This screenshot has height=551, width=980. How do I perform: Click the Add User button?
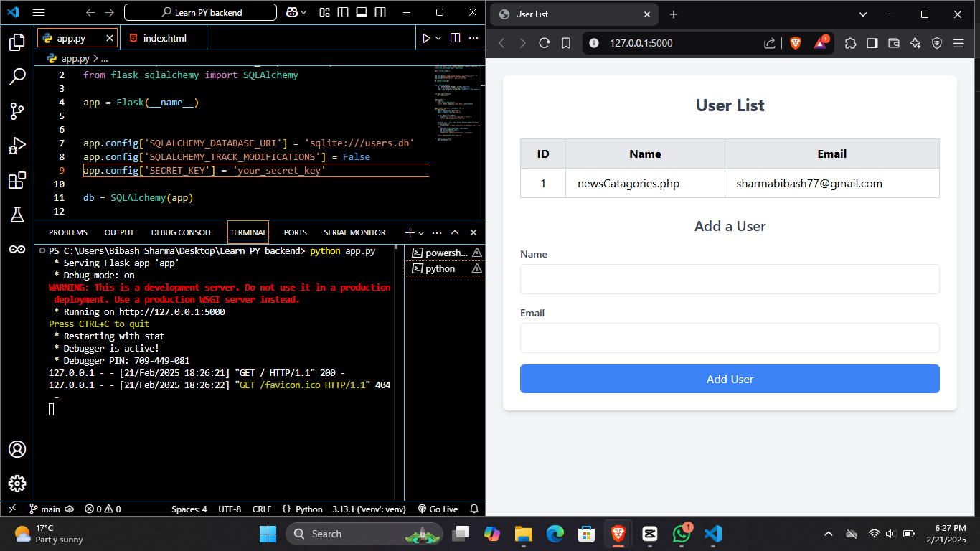point(730,379)
